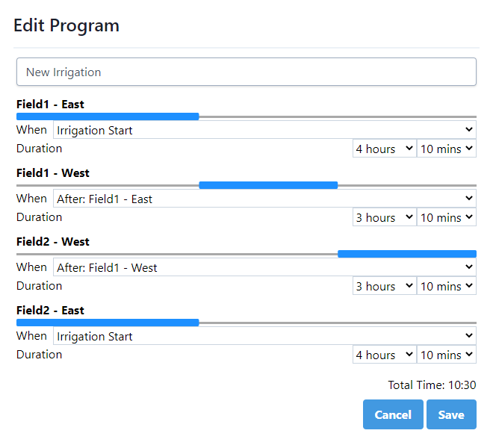The image size is (493, 448).
Task: Open hours dropdown for Field1 - West duration
Action: (x=384, y=217)
